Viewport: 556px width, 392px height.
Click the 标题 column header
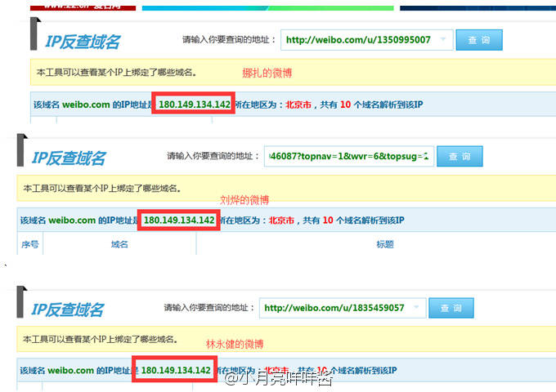(385, 244)
